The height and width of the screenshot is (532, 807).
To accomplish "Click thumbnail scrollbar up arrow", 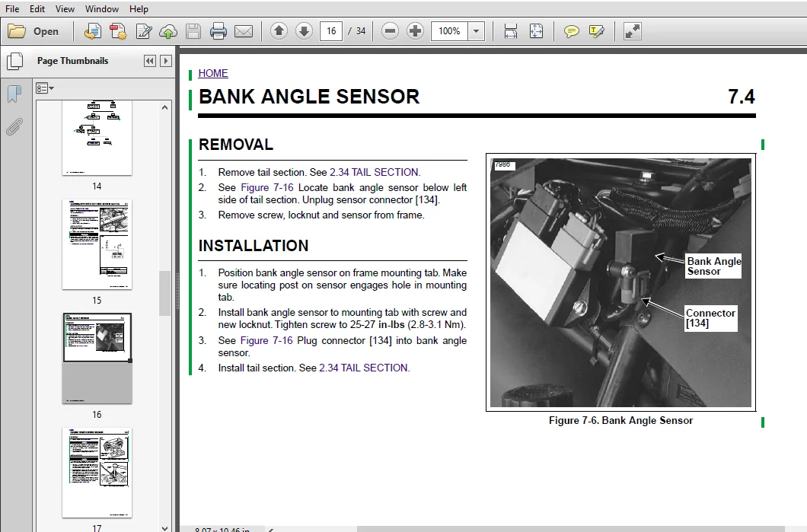I will tap(164, 107).
